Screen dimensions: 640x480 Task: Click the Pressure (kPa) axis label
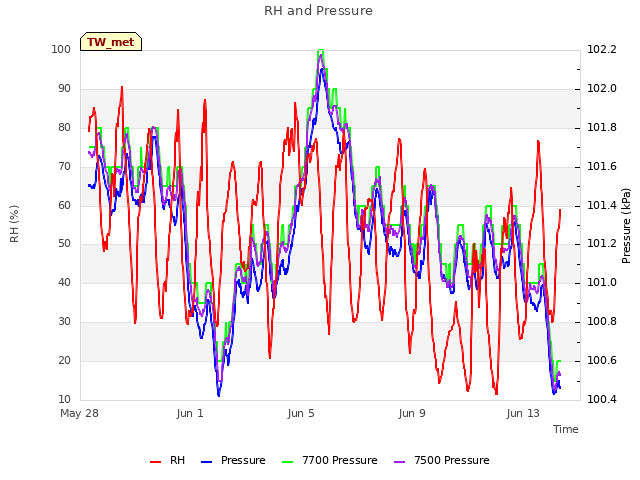click(626, 226)
